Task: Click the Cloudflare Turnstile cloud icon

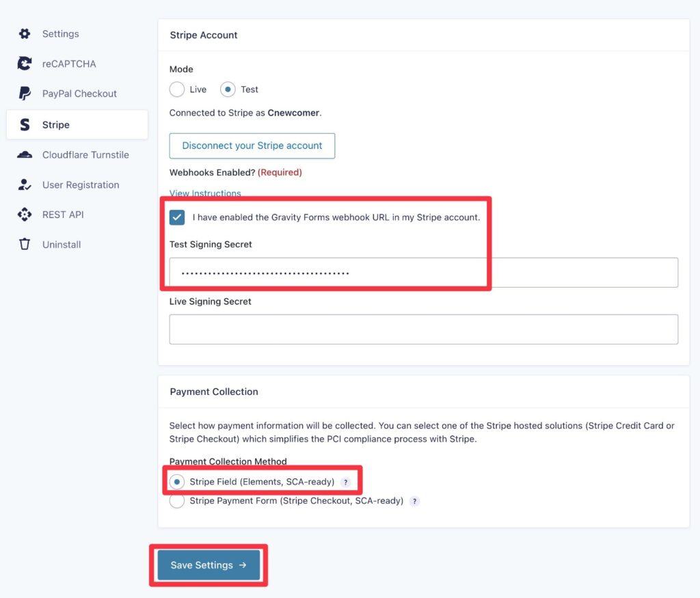Action: [x=25, y=154]
